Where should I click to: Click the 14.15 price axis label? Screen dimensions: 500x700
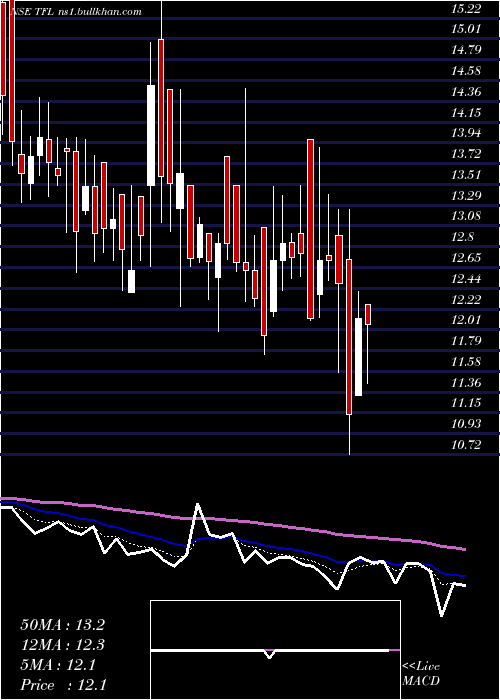pos(466,112)
